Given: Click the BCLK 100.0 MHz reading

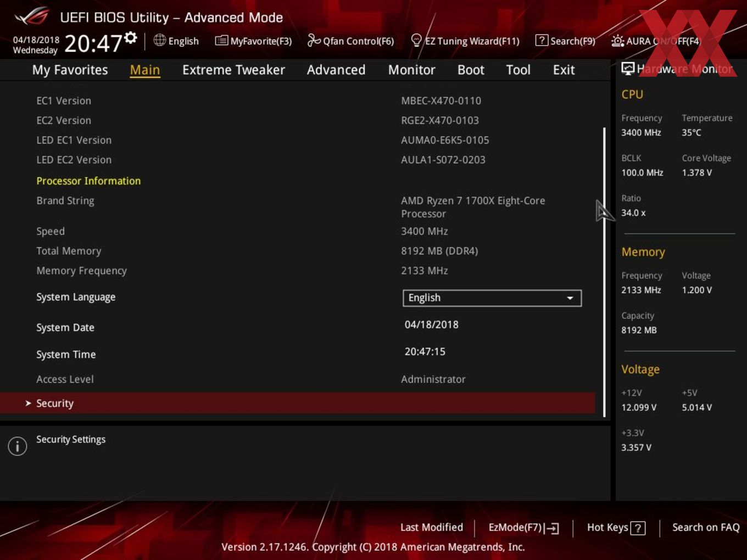Looking at the screenshot, I should tap(642, 172).
